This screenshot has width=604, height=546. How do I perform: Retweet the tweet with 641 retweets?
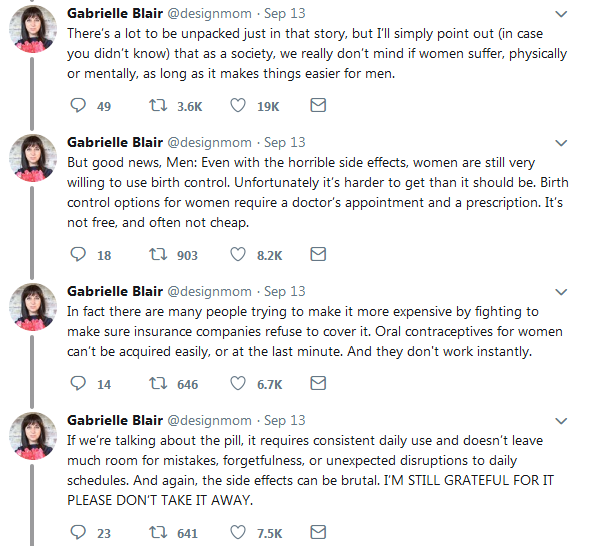(156, 533)
